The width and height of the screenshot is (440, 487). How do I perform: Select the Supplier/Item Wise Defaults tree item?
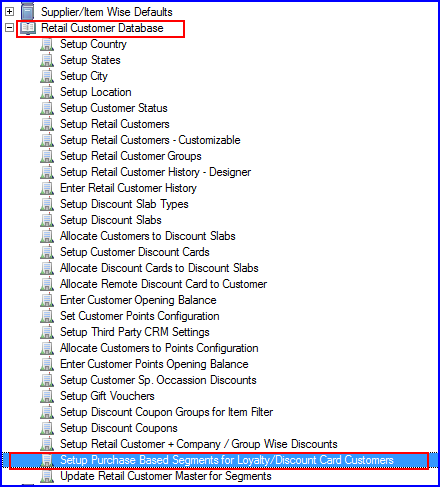107,12
